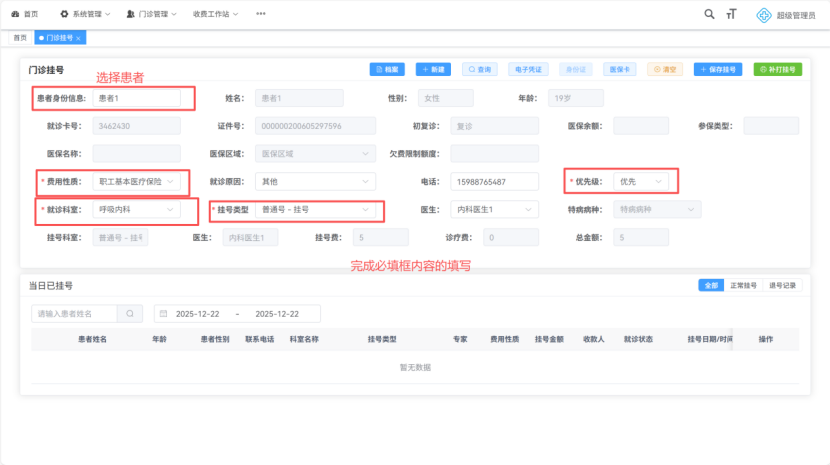Open the 收费工作站 menu
Screen dimensions: 830x465
[x=215, y=14]
